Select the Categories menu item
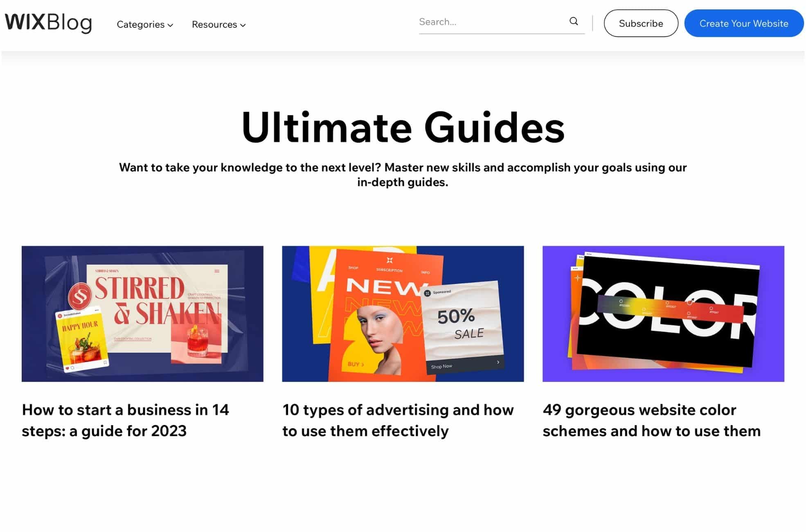Viewport: 806px width, 532px height. (140, 25)
